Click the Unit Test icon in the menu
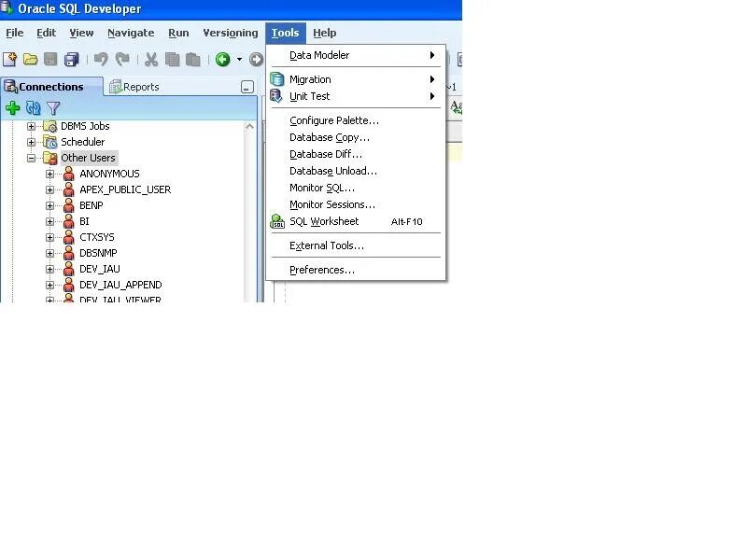747x560 pixels. (x=276, y=96)
